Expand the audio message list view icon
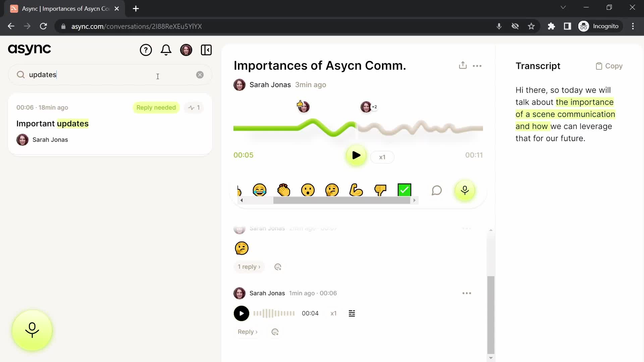This screenshot has height=362, width=644. [352, 313]
